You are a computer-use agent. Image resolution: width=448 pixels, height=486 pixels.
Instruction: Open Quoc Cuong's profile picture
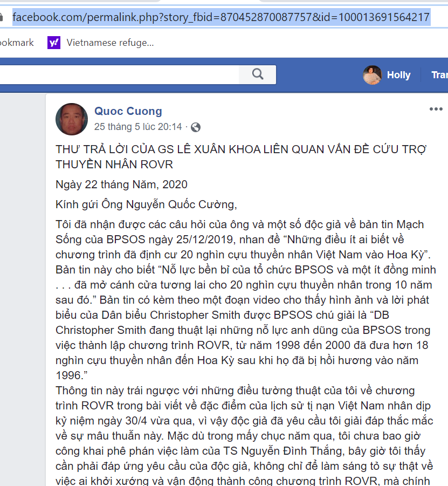coord(72,119)
